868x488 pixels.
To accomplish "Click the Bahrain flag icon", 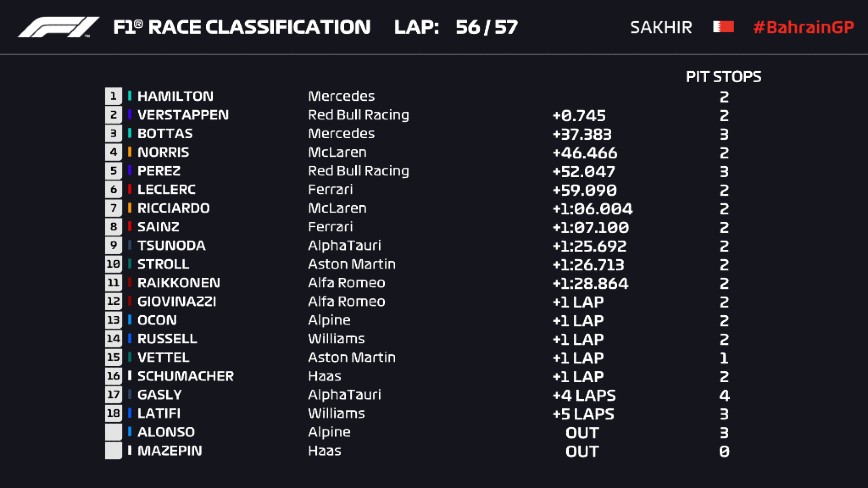I will click(x=723, y=27).
